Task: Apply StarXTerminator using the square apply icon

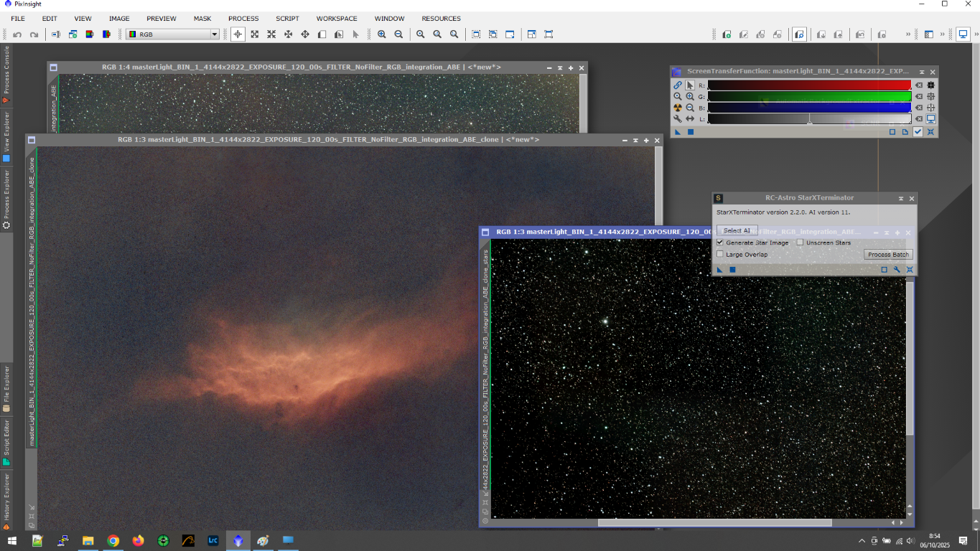Action: pos(732,270)
